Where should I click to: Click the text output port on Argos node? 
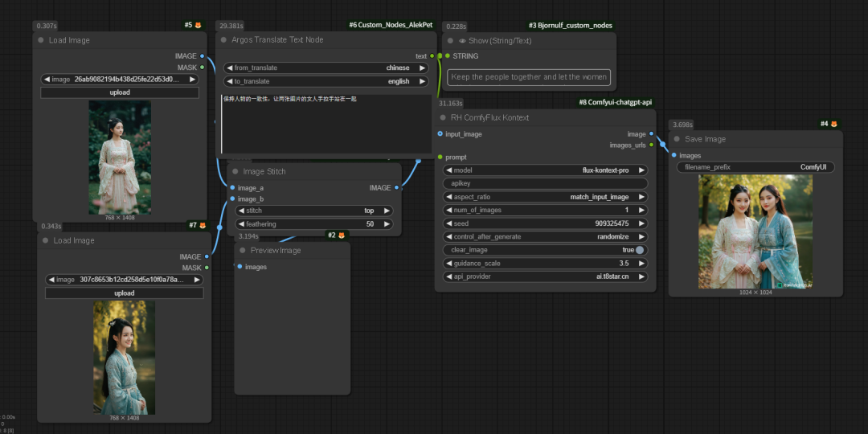click(x=432, y=56)
